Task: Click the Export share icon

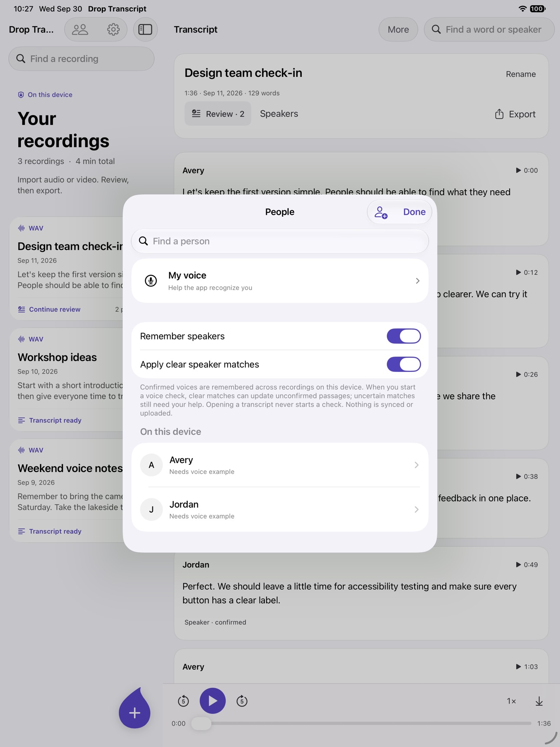Action: 499,114
